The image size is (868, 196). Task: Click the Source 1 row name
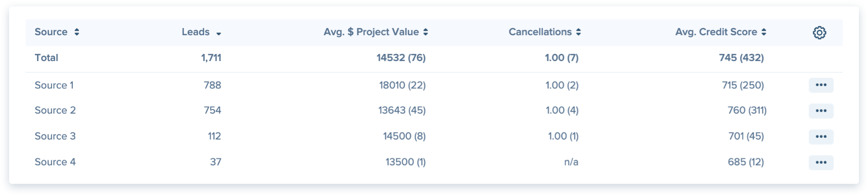54,85
